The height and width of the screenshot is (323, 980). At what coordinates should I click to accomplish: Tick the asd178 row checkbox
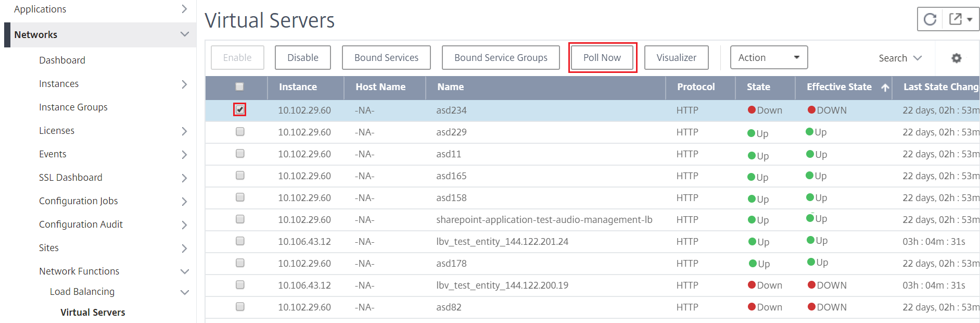[x=240, y=263]
